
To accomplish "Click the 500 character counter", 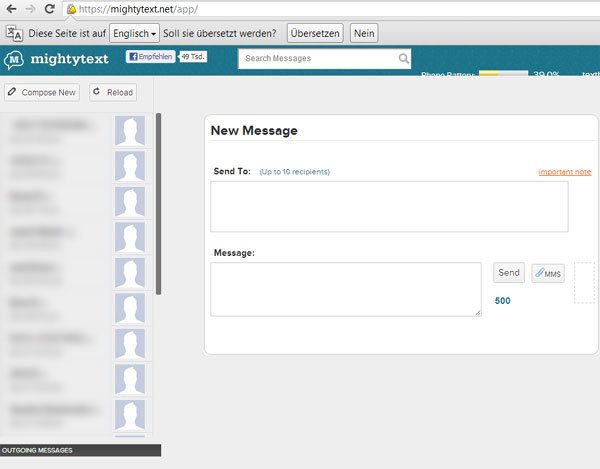I will 502,301.
